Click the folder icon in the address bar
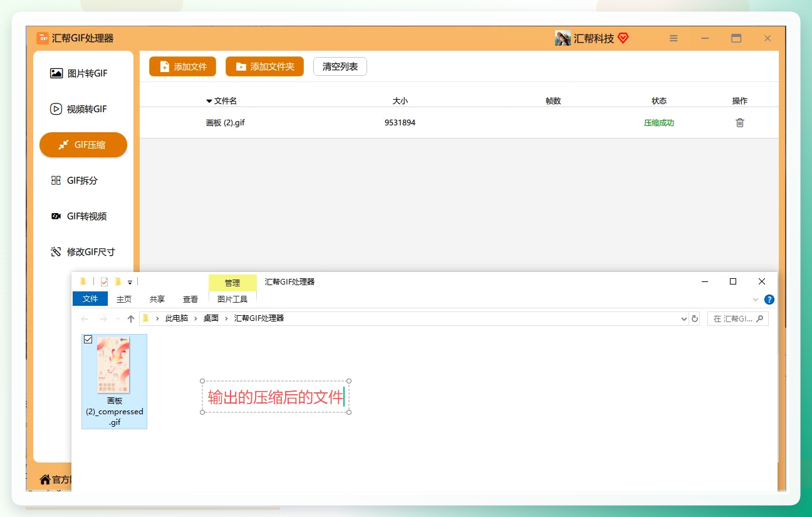The image size is (812, 517). [x=145, y=318]
